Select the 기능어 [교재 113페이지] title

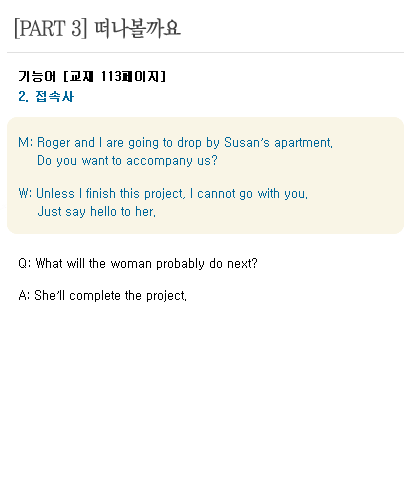(92, 77)
